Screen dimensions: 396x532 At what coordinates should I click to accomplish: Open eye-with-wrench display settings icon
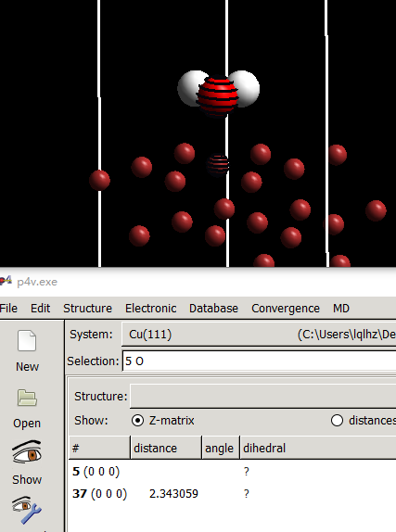point(27,510)
